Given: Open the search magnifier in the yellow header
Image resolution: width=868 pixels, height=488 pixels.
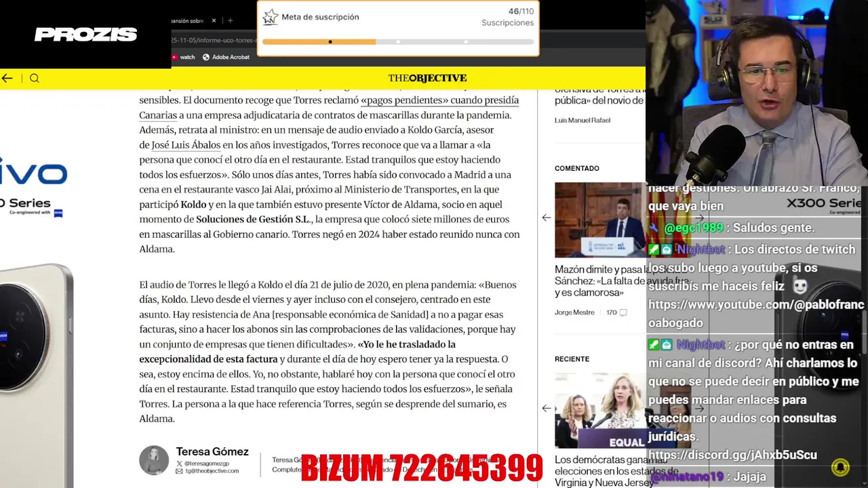Looking at the screenshot, I should pyautogui.click(x=35, y=79).
